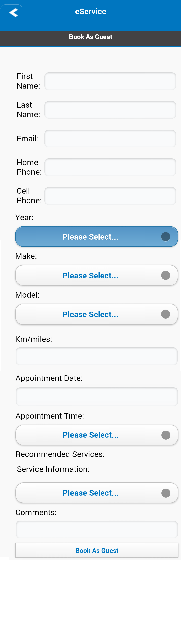Click into the Comments text box

pos(97,530)
